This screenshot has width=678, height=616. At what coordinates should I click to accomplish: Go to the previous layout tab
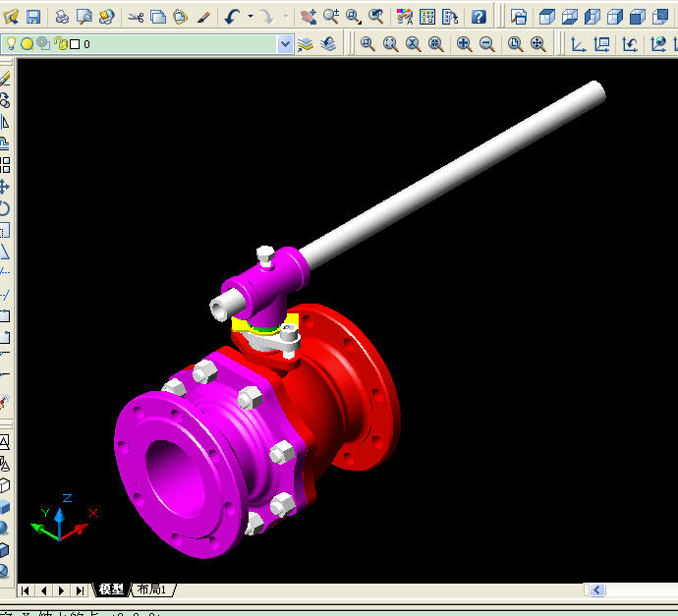pyautogui.click(x=43, y=590)
